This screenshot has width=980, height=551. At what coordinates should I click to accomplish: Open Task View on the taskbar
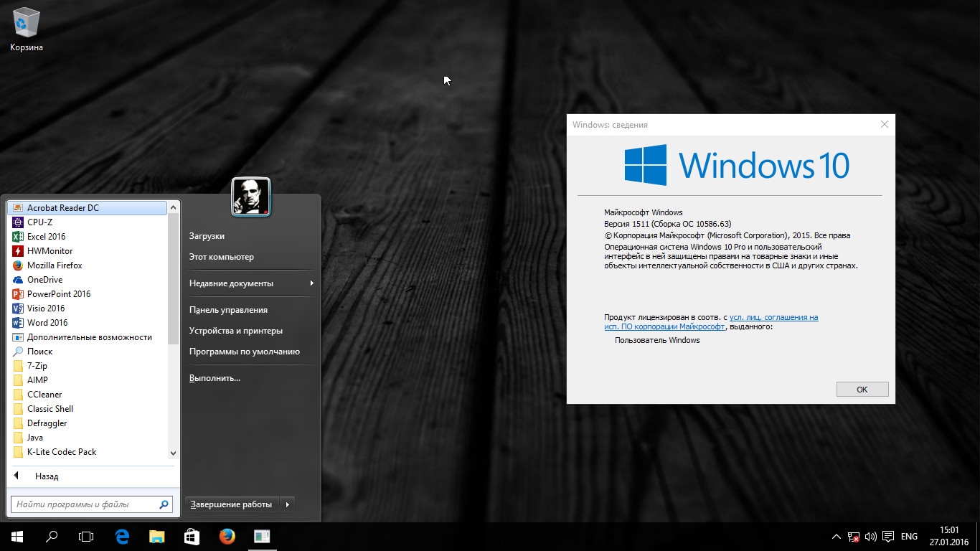86,537
